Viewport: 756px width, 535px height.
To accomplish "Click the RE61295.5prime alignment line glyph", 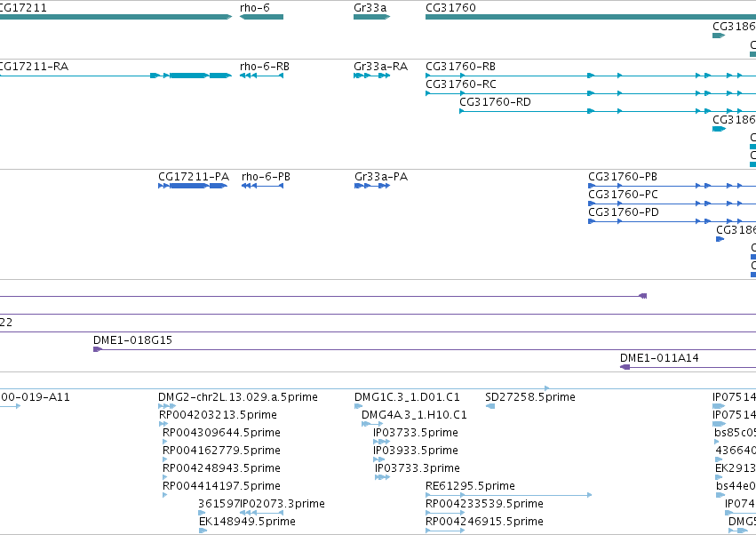I will click(x=509, y=495).
